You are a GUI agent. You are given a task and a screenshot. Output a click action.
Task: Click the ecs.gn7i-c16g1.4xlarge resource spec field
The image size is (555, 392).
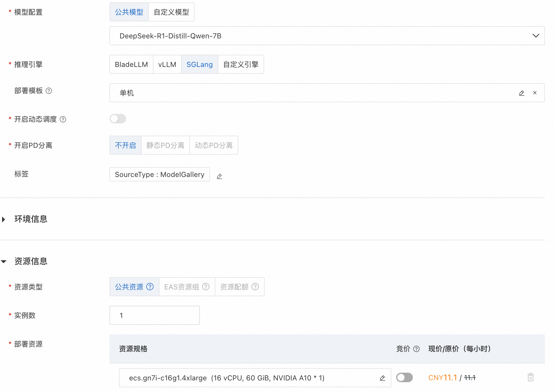[x=255, y=378]
